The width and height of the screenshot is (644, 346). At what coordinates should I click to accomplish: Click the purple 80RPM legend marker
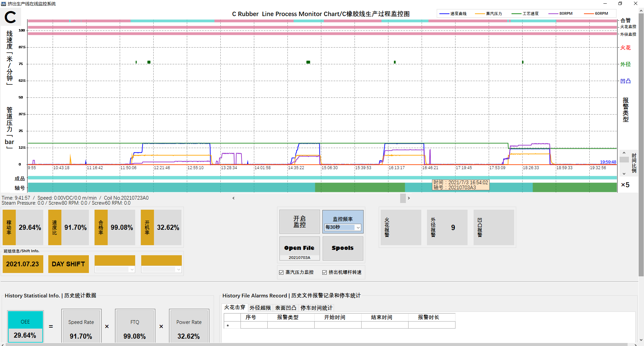point(553,14)
